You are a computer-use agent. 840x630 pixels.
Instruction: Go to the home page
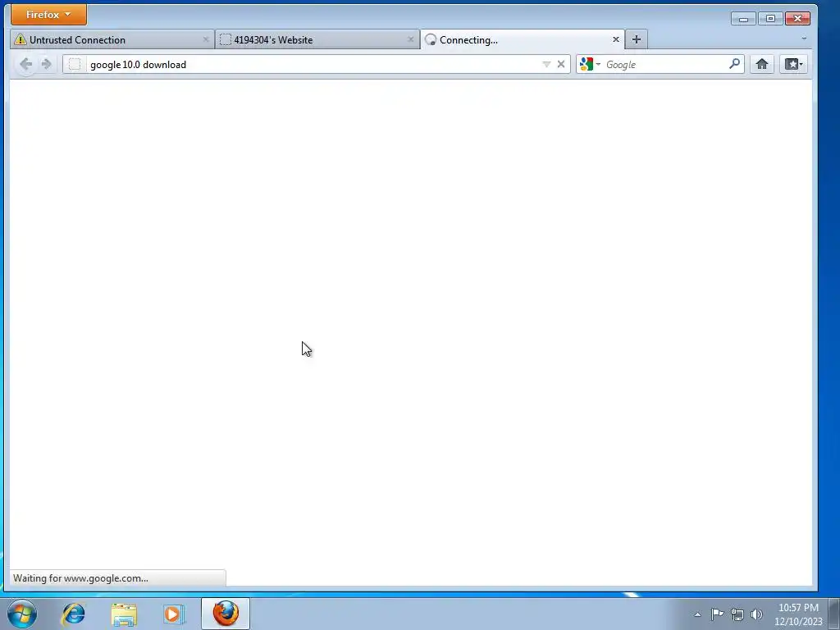click(762, 64)
